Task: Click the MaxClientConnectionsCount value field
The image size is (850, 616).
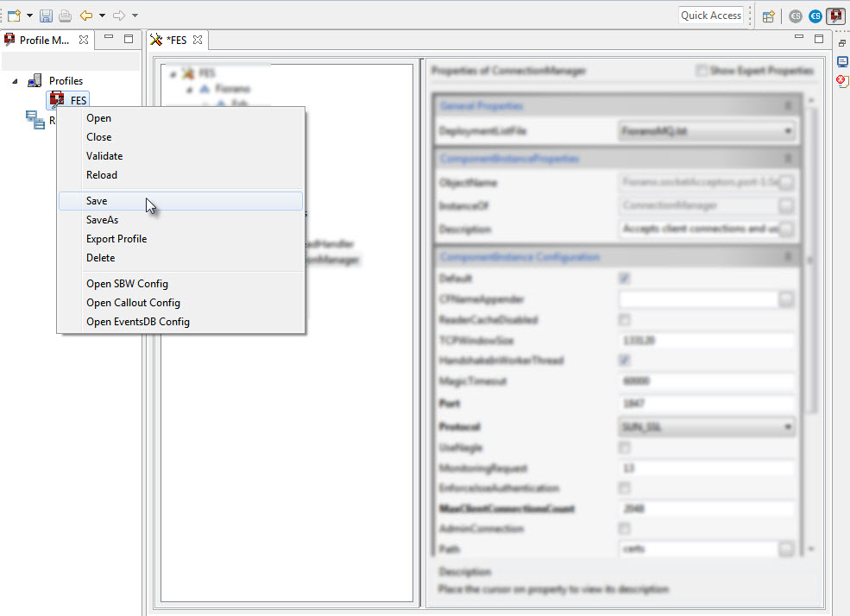Action: tap(707, 509)
